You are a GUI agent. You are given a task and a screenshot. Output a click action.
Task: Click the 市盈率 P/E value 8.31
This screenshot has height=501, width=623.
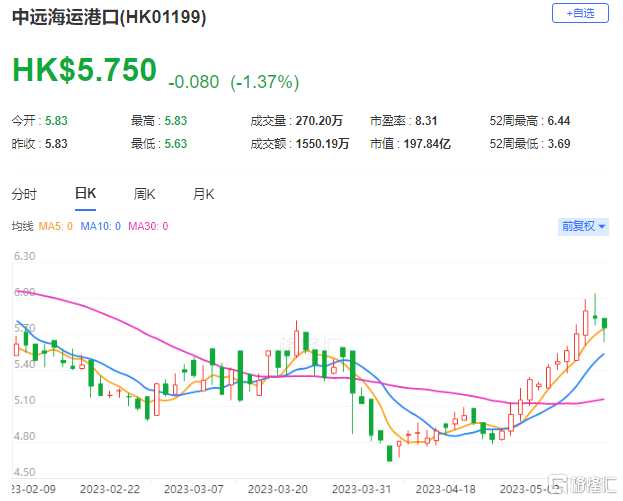pos(426,120)
